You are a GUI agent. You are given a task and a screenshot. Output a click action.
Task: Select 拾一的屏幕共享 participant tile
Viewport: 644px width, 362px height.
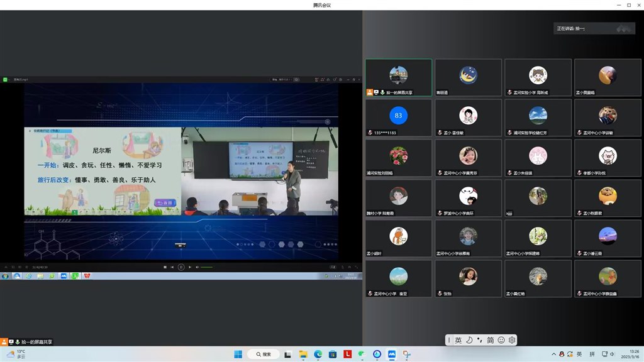click(398, 78)
